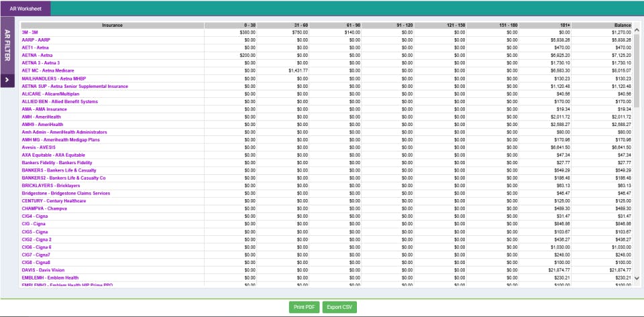Click the Print PDF button
The width and height of the screenshot is (644, 317).
pyautogui.click(x=304, y=307)
